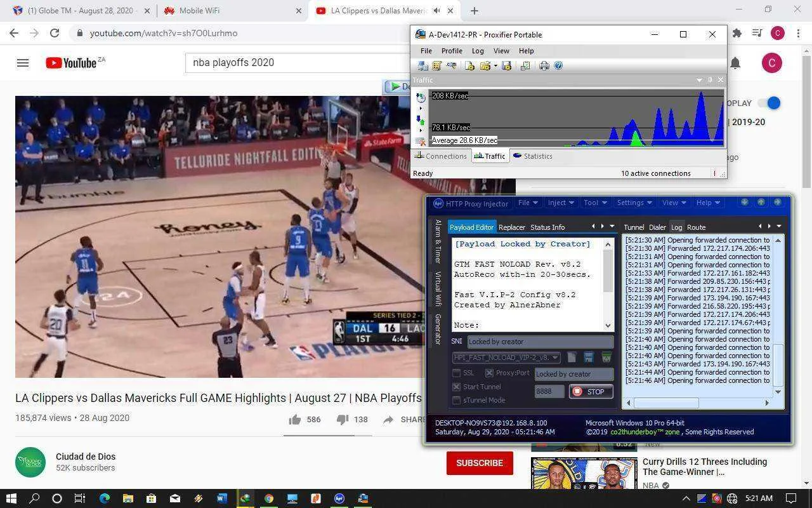Toggle SSL checkbox in Injector
Viewport: 812px width, 508px height.
pyautogui.click(x=456, y=373)
